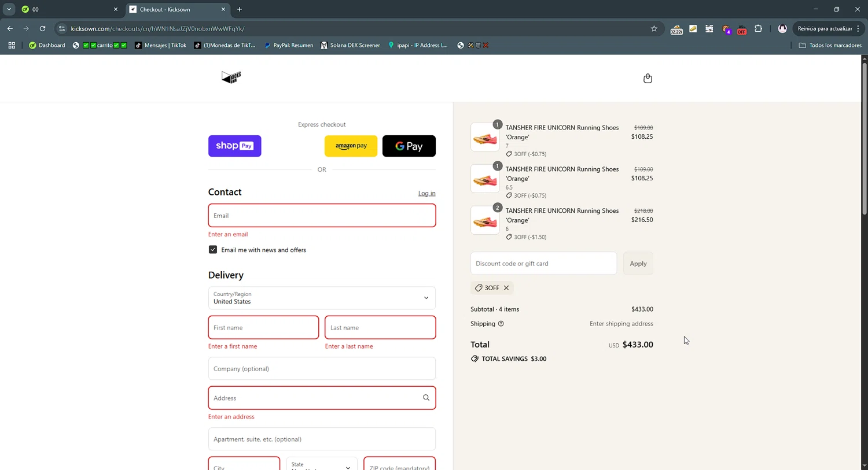This screenshot has height=470, width=868.
Task: Apply the discount code
Action: pos(638,264)
